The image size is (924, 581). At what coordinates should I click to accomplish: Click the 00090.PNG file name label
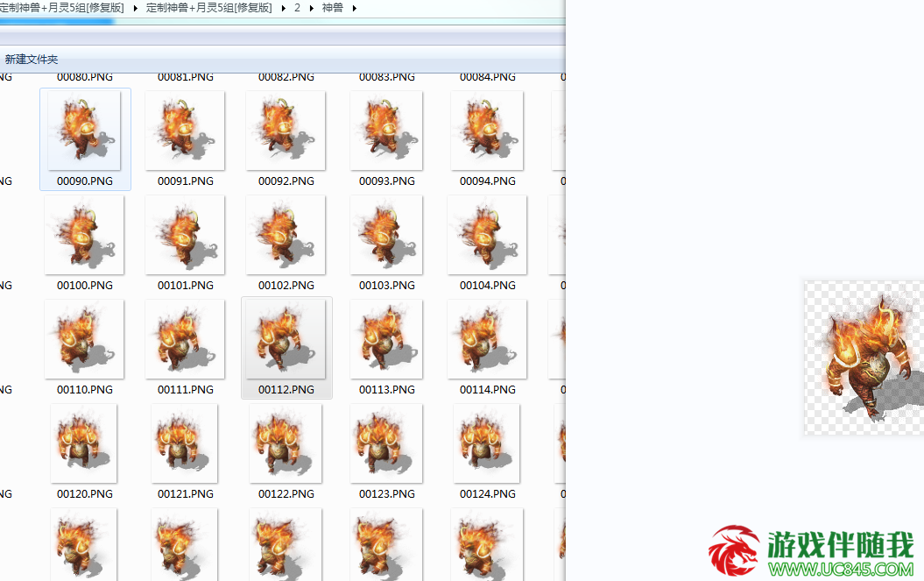pyautogui.click(x=85, y=181)
